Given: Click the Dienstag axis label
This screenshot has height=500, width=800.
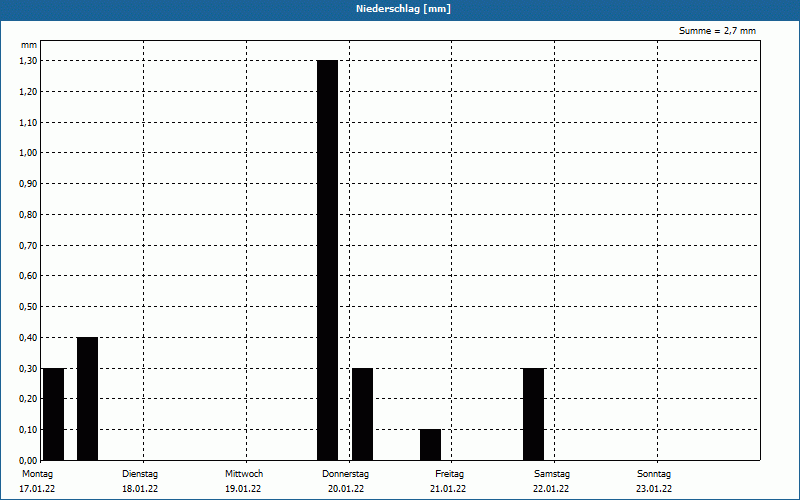Looking at the screenshot, I should click(x=140, y=474).
